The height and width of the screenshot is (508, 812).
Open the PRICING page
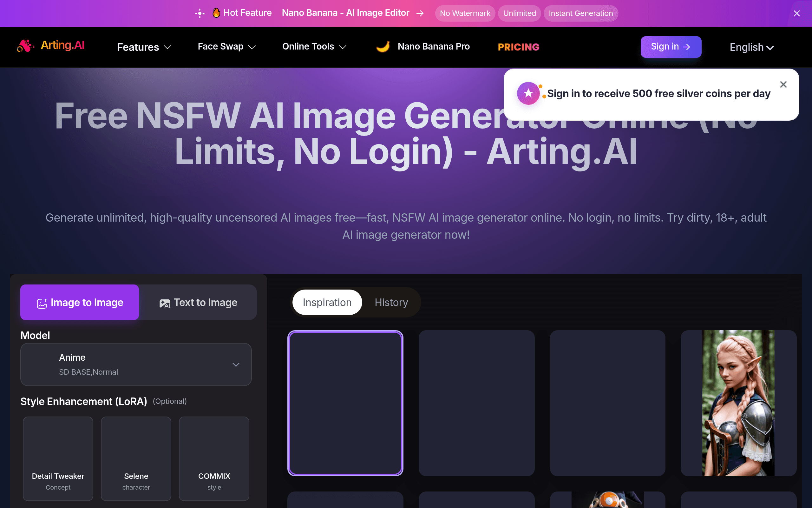tap(518, 47)
